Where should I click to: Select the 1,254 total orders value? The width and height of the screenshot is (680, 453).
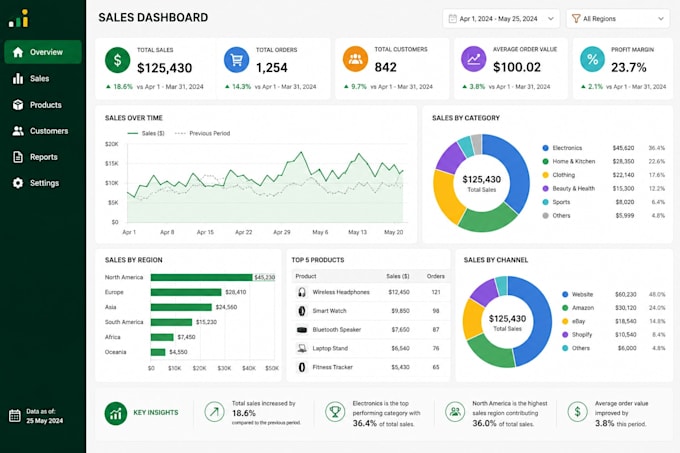[271, 68]
